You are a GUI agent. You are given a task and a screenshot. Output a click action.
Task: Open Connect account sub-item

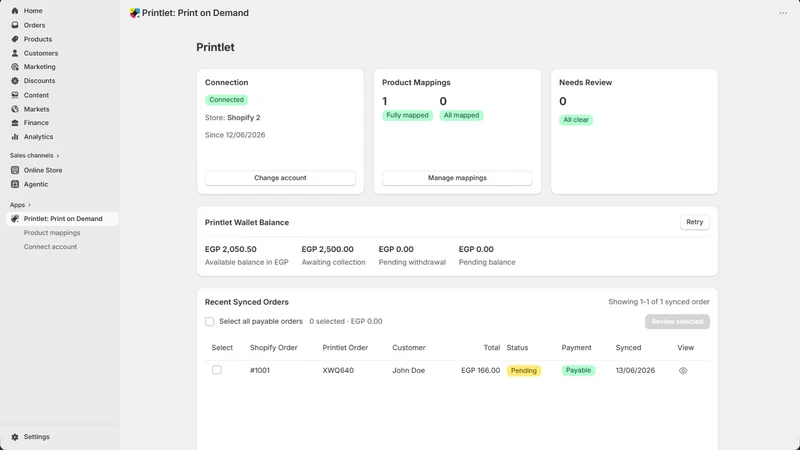coord(51,247)
